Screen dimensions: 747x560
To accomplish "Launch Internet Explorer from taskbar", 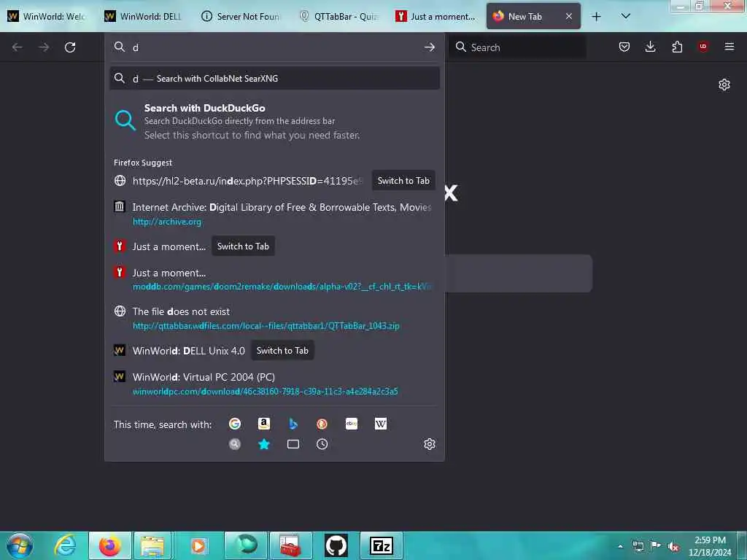I will tap(65, 545).
